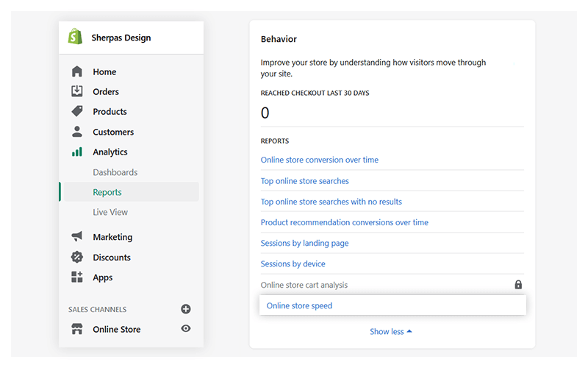Image resolution: width=588 pixels, height=368 pixels.
Task: Open Online store conversion over time
Action: click(x=319, y=160)
